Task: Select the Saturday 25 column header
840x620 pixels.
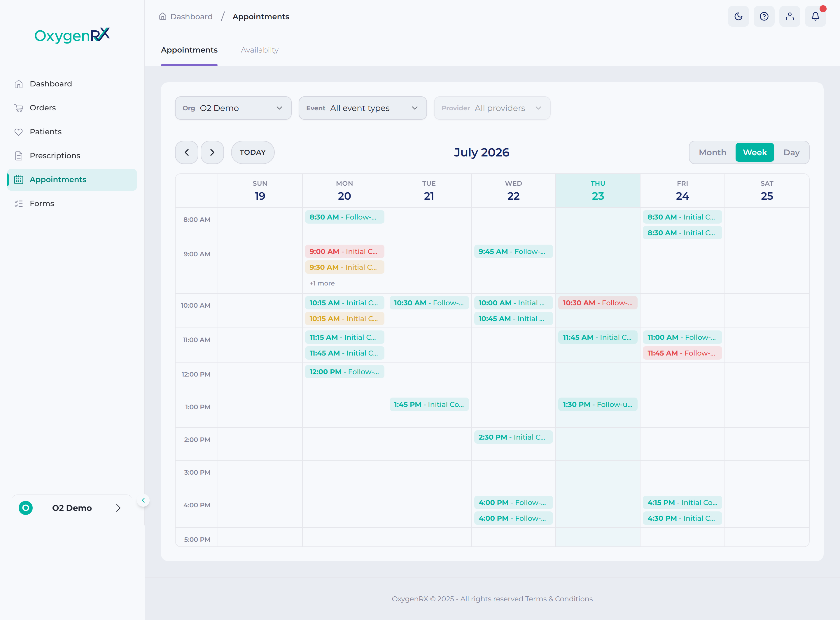Action: tap(767, 191)
